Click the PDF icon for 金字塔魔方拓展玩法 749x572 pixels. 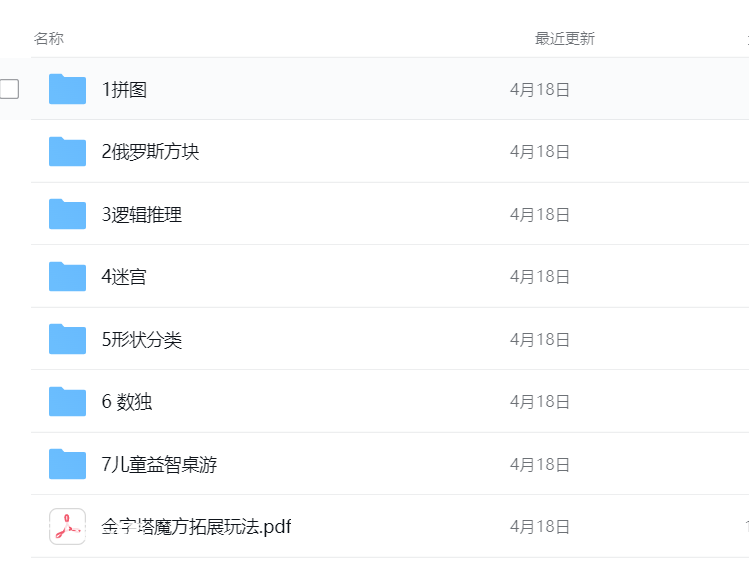[x=67, y=527]
